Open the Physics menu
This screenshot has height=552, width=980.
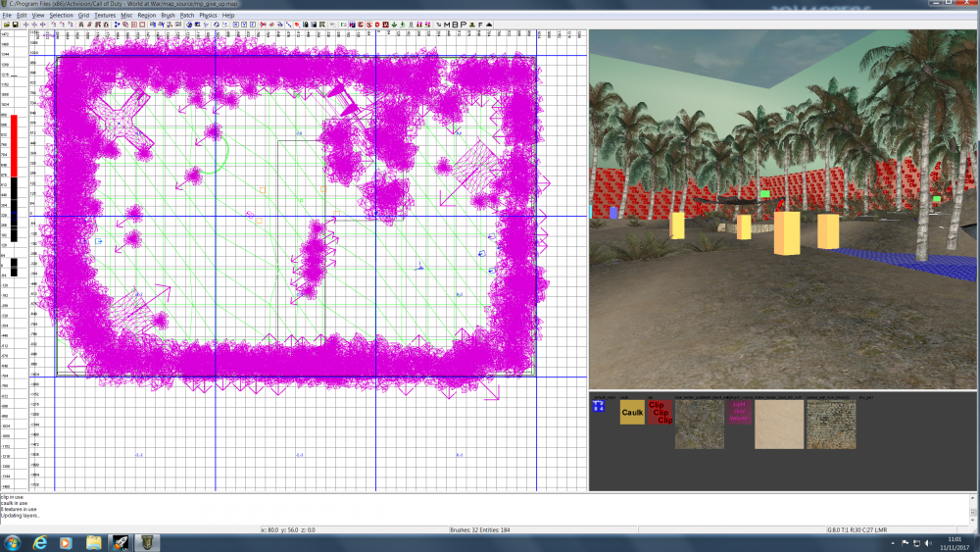pos(208,16)
